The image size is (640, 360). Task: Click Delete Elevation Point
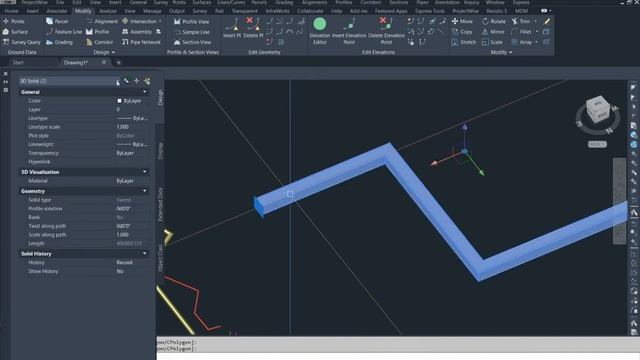click(x=386, y=31)
